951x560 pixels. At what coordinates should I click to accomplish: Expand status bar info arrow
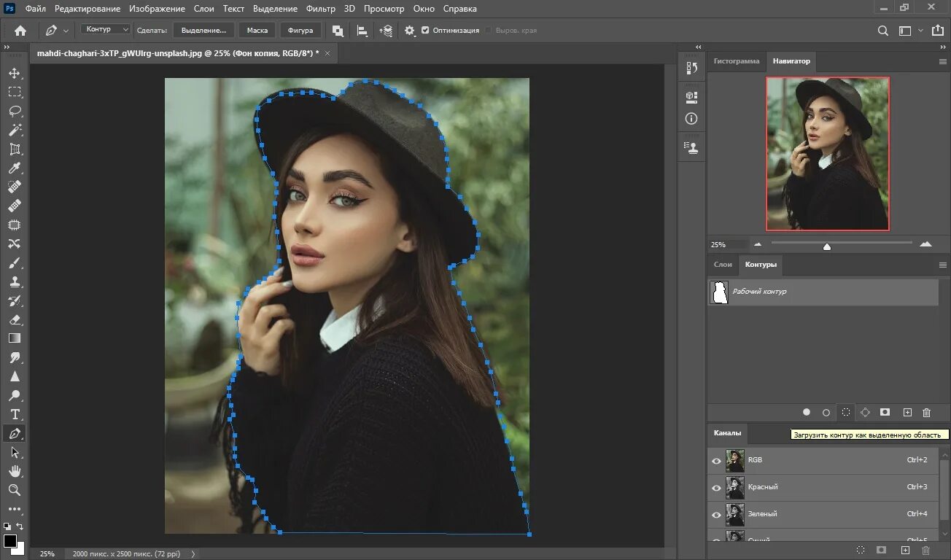[x=193, y=553]
